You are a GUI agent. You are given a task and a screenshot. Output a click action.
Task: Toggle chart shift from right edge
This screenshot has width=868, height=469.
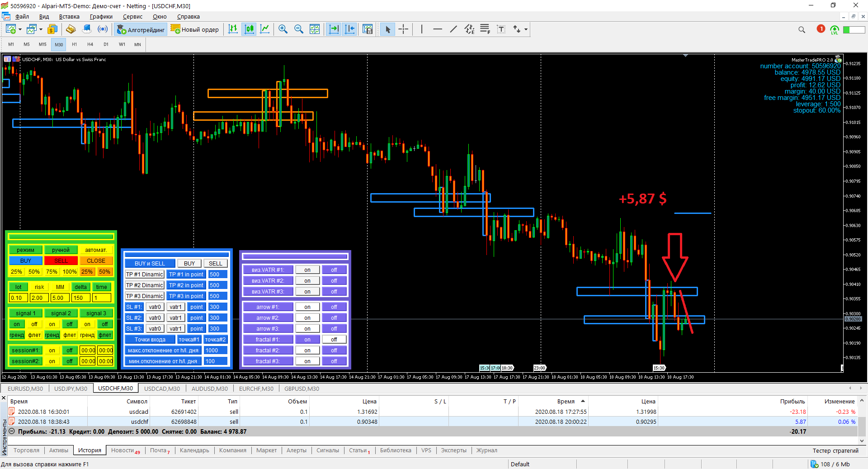350,29
